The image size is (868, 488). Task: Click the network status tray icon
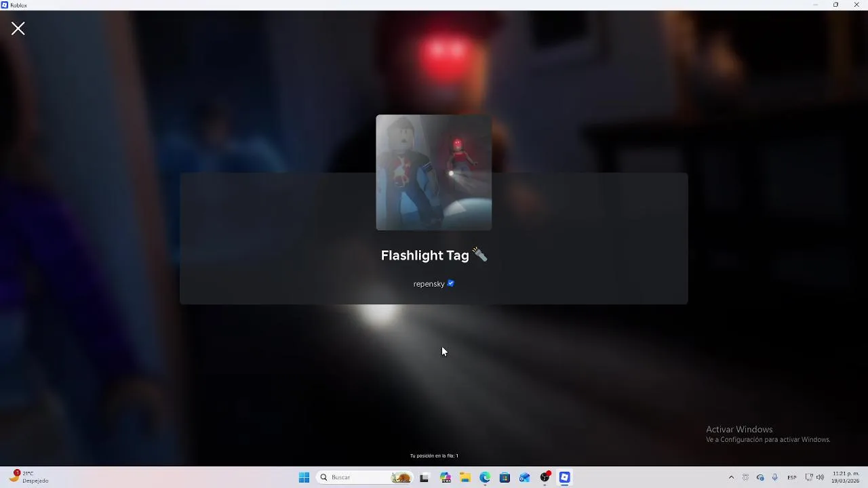[808, 477]
